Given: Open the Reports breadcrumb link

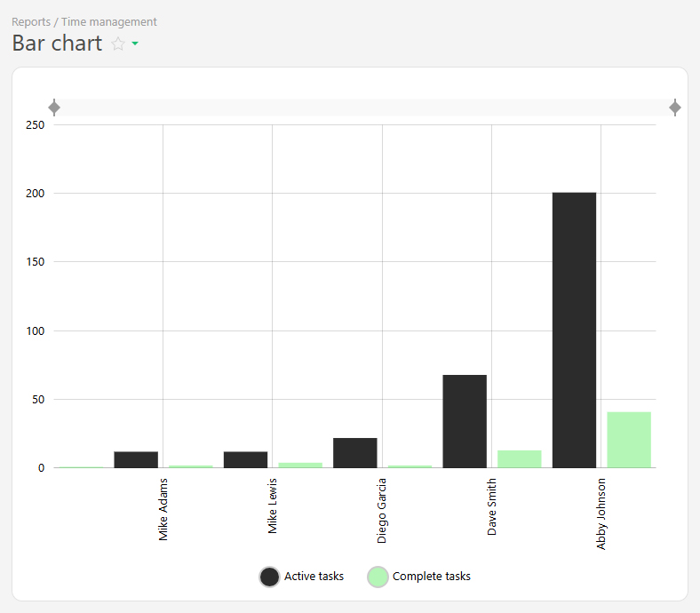Looking at the screenshot, I should 31,22.
